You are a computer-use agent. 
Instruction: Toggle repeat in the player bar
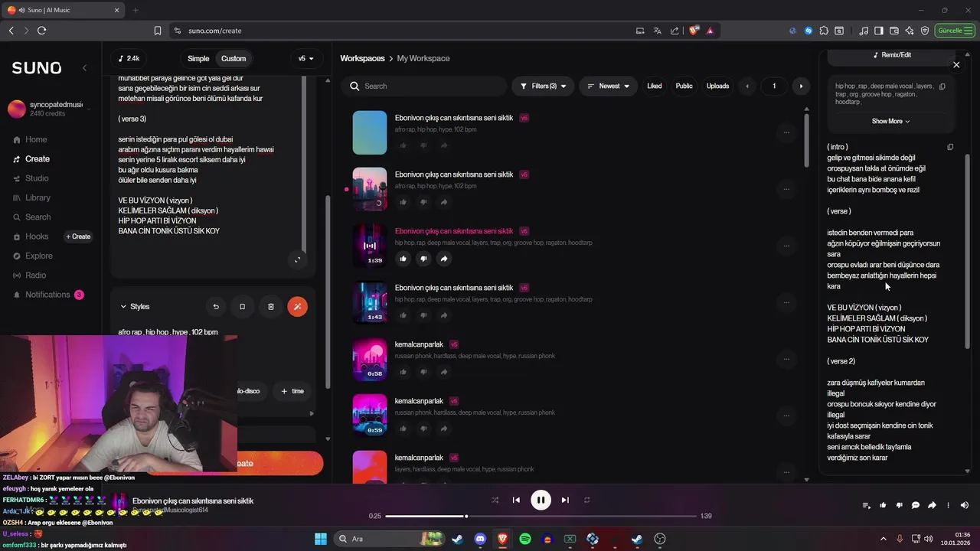[x=587, y=500]
